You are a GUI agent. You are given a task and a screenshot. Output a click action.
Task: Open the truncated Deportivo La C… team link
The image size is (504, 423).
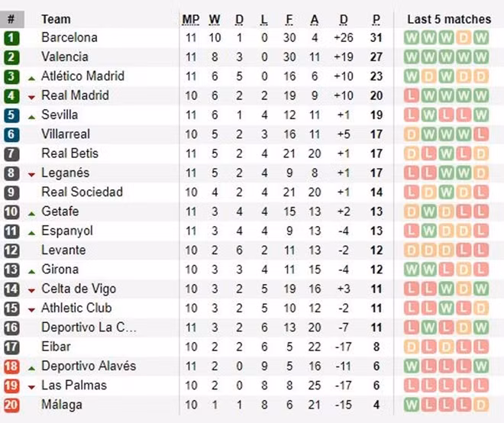tap(89, 328)
